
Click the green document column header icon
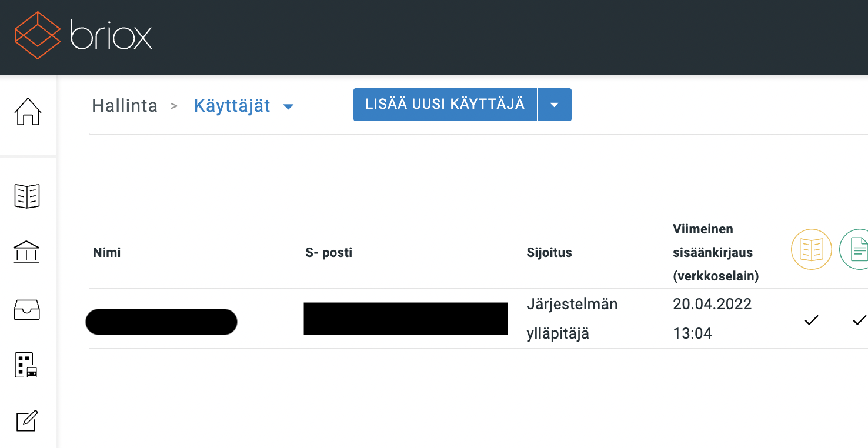pos(857,249)
